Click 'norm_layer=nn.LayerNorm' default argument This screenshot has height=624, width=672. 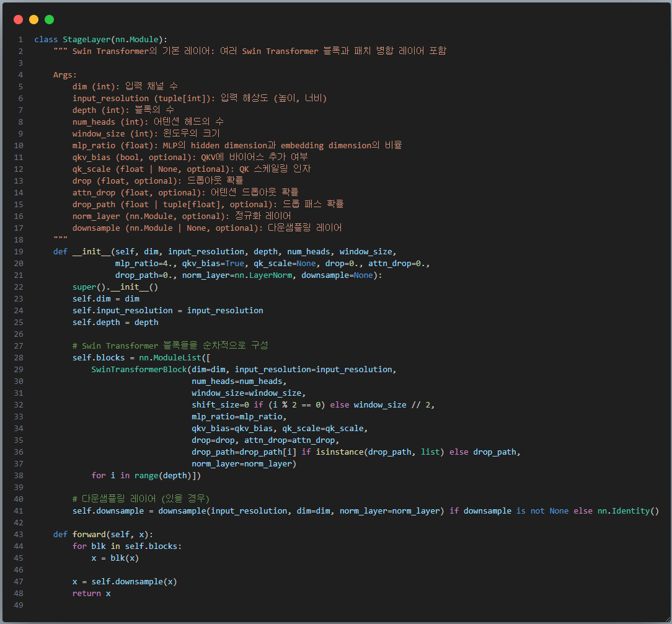click(237, 275)
